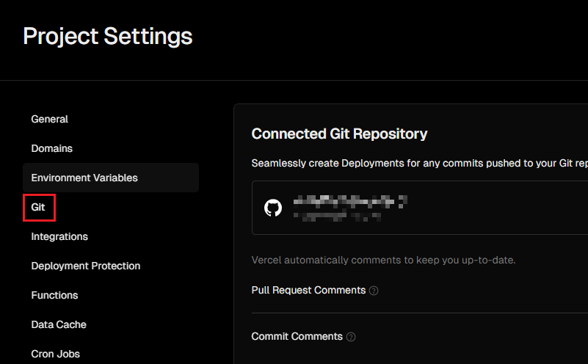588x364 pixels.
Task: Click the 'Seamlessly create Deployments' description text
Action: pos(420,164)
